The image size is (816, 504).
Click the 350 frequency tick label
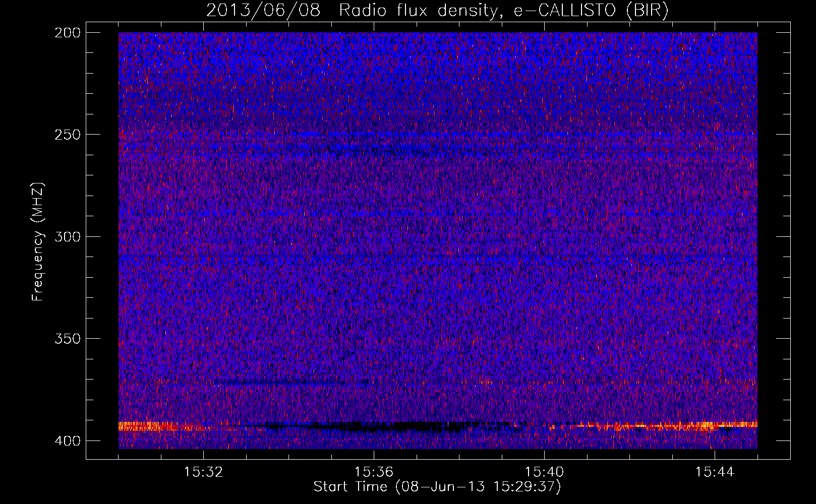tap(67, 339)
